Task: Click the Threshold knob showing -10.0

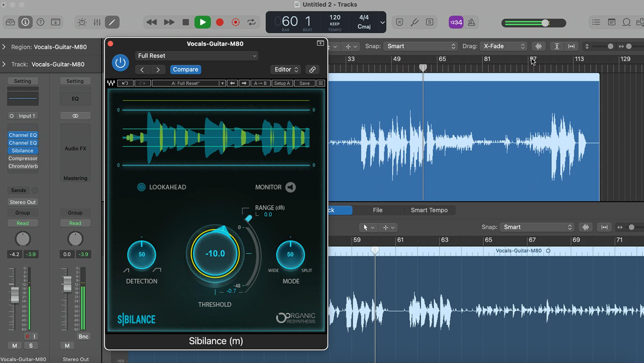Action: (x=215, y=254)
